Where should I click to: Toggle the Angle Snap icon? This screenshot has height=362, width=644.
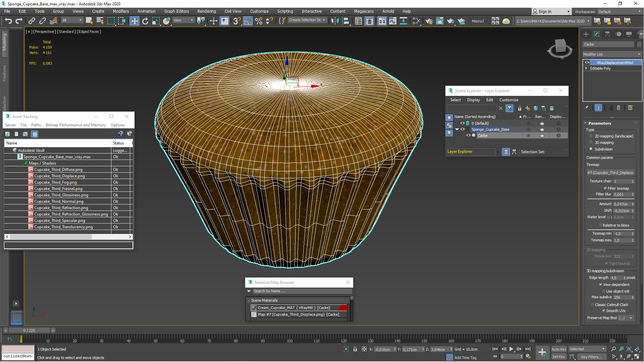pos(248,21)
